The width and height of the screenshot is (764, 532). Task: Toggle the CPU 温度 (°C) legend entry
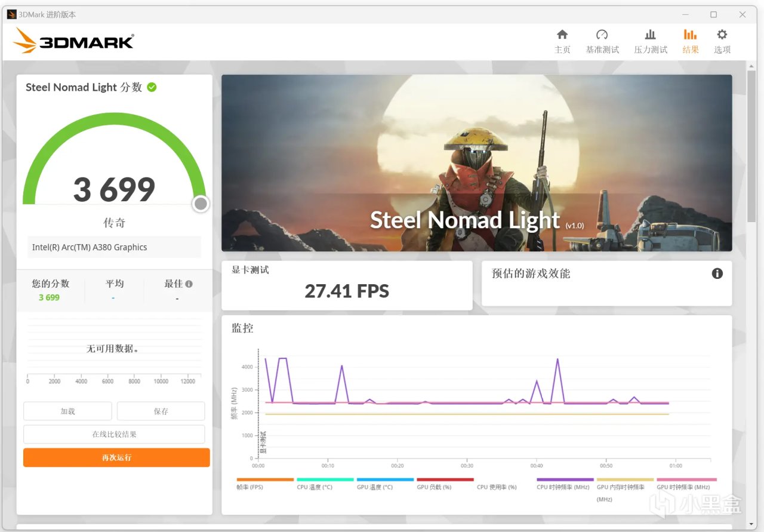pos(325,484)
